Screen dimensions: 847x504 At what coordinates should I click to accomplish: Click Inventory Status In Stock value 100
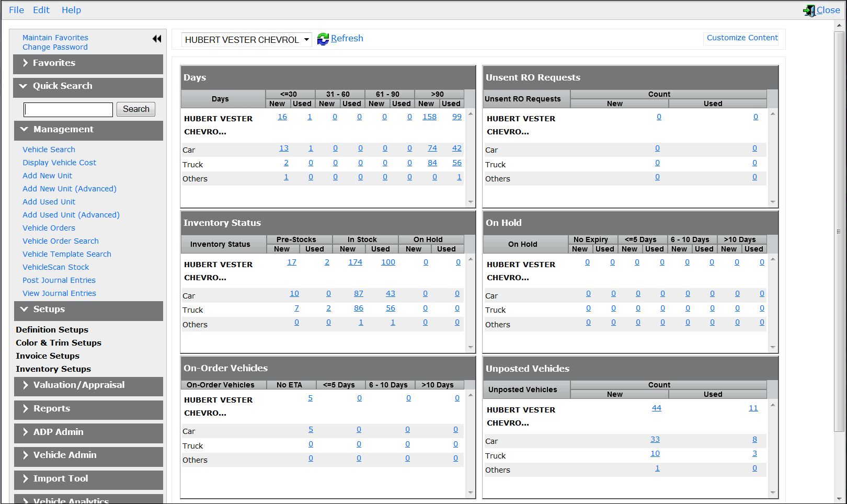point(388,262)
